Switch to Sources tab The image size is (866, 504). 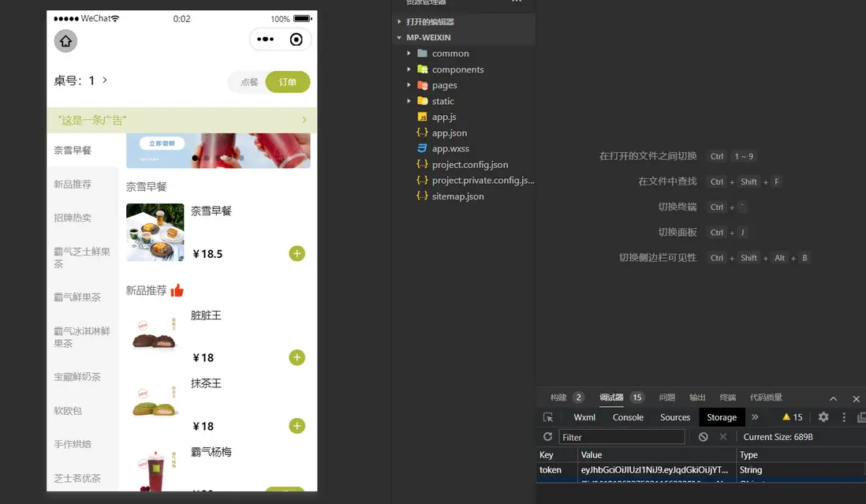(675, 417)
